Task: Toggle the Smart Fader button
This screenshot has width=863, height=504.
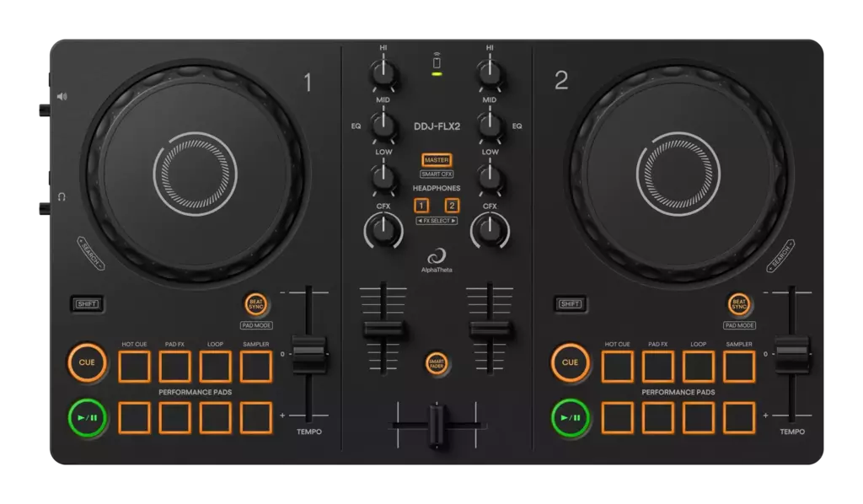Action: [x=437, y=363]
